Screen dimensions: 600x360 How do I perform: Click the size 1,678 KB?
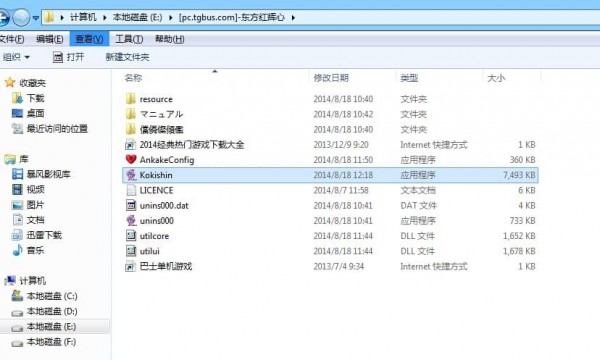coord(519,251)
